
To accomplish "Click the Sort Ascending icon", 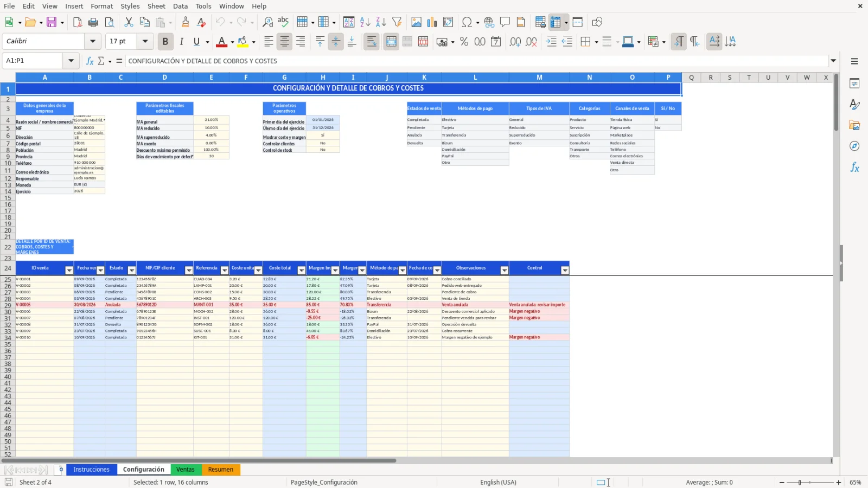I will (365, 22).
